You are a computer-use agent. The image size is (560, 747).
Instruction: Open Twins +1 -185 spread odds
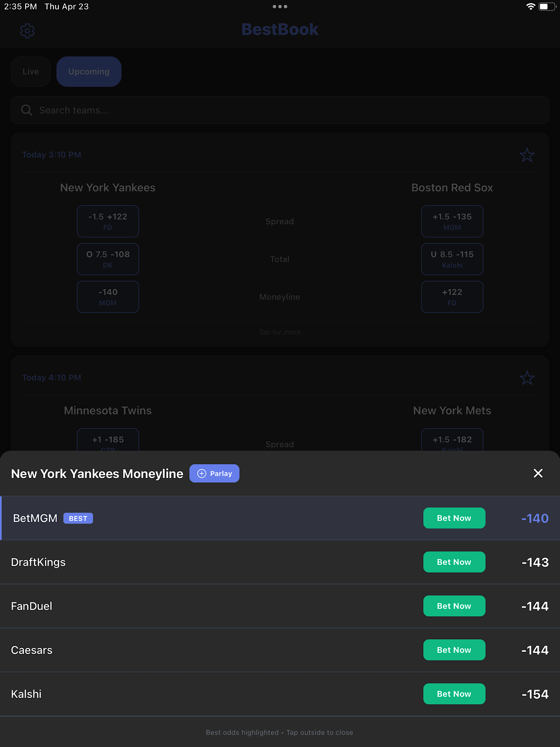point(108,440)
